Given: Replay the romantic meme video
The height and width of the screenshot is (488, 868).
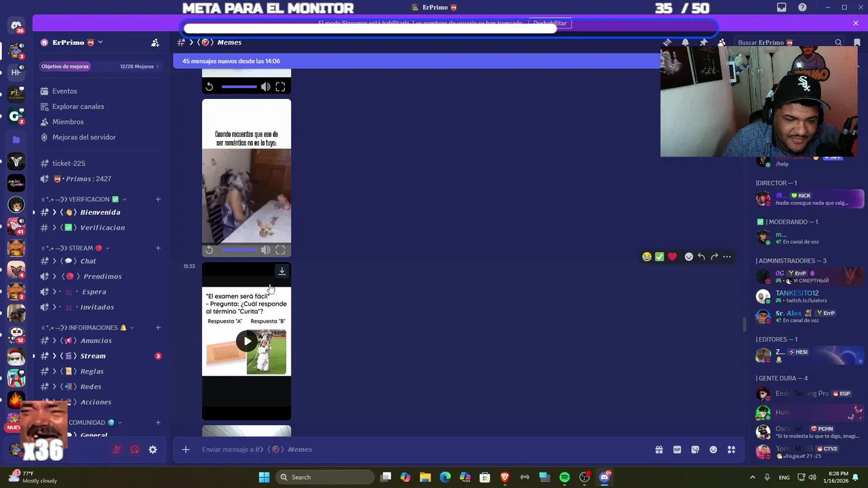Looking at the screenshot, I should 210,250.
